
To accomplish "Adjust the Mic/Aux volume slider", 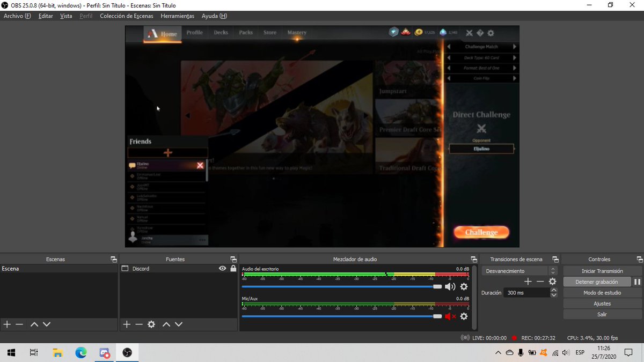I will pyautogui.click(x=437, y=316).
